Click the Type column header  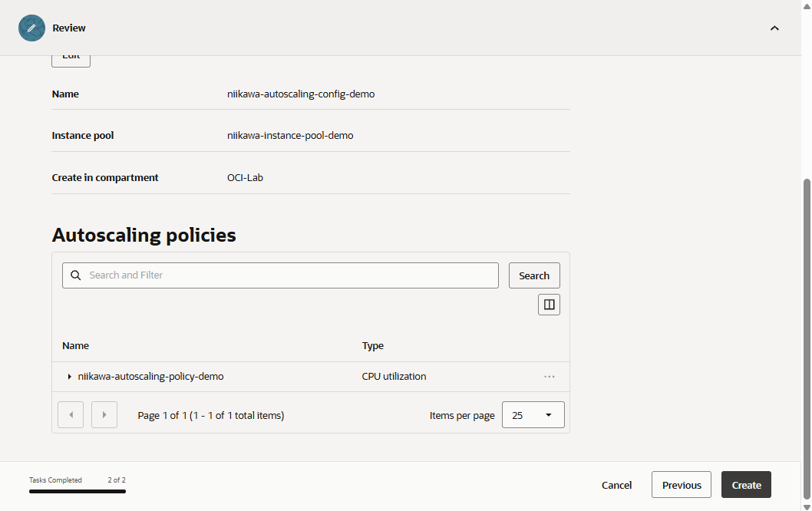(373, 346)
